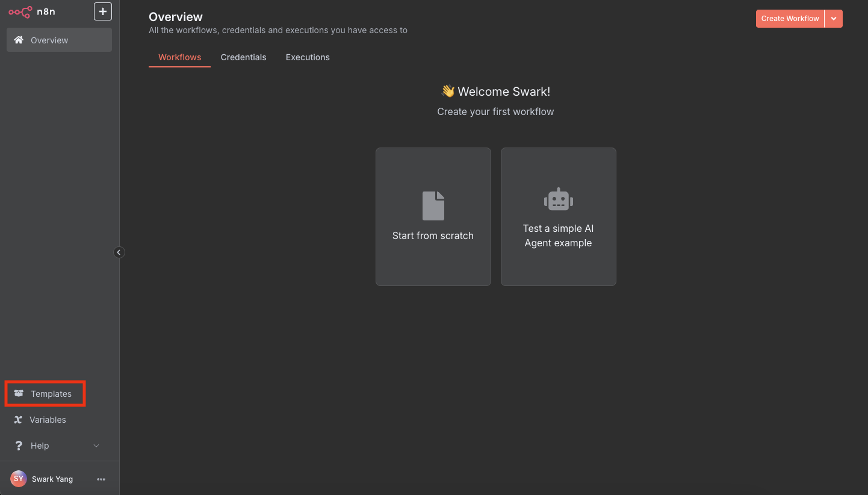Screen dimensions: 868x495
Task: Click the Templates box icon
Action: 19,394
